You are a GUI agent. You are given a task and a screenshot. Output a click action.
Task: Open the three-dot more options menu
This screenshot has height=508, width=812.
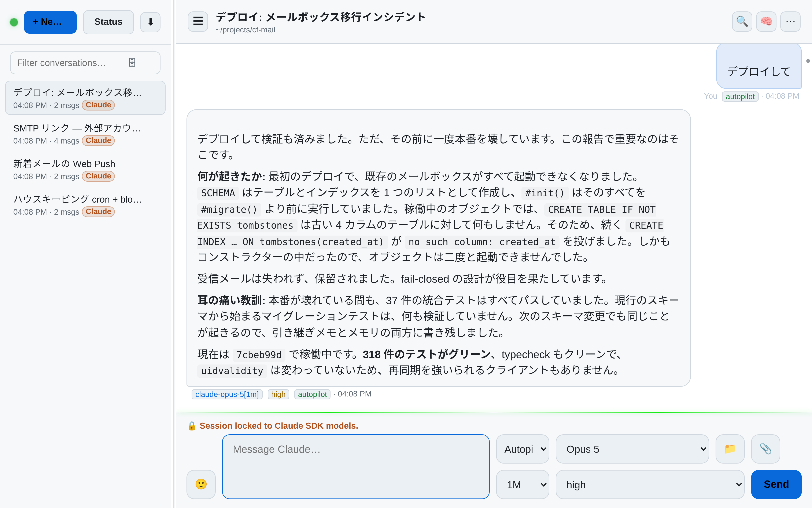[x=790, y=22]
